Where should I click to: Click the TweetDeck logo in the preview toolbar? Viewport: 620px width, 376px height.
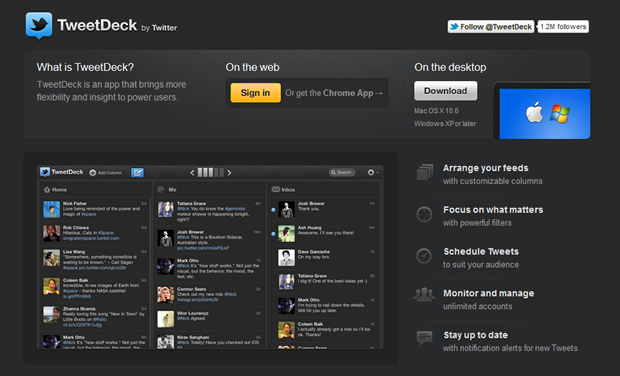click(x=62, y=172)
